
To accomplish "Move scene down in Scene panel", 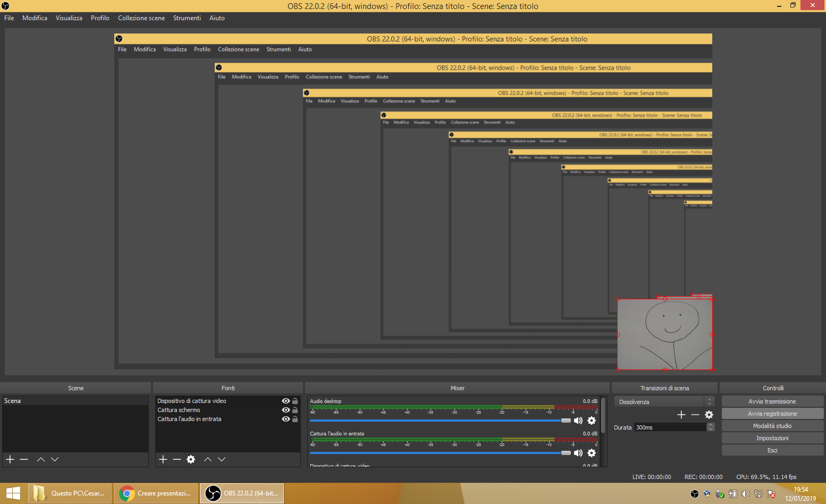I will coord(55,459).
